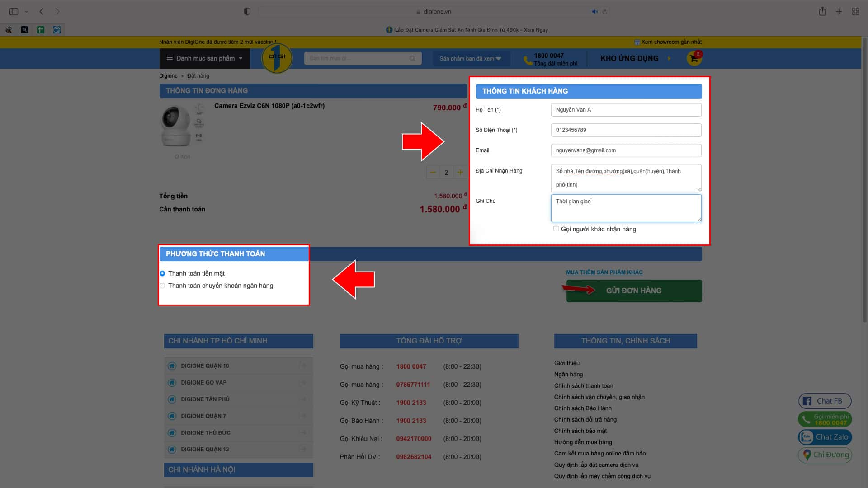868x488 pixels.
Task: Click KHO ỨNG DỤNG menu item
Action: (x=629, y=58)
